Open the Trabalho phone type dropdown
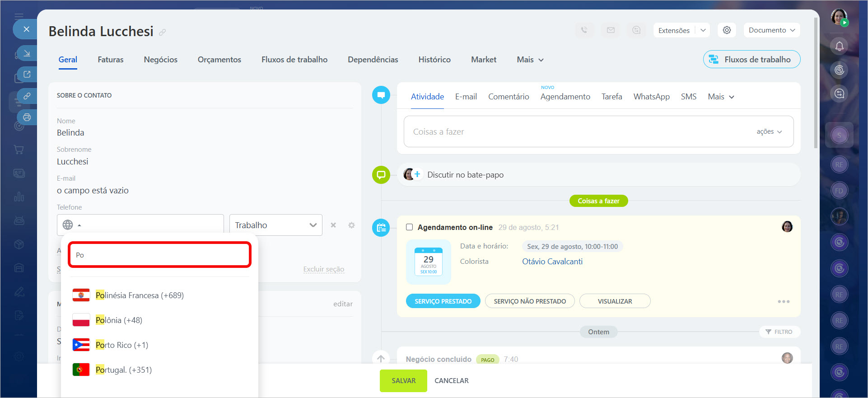 point(275,225)
